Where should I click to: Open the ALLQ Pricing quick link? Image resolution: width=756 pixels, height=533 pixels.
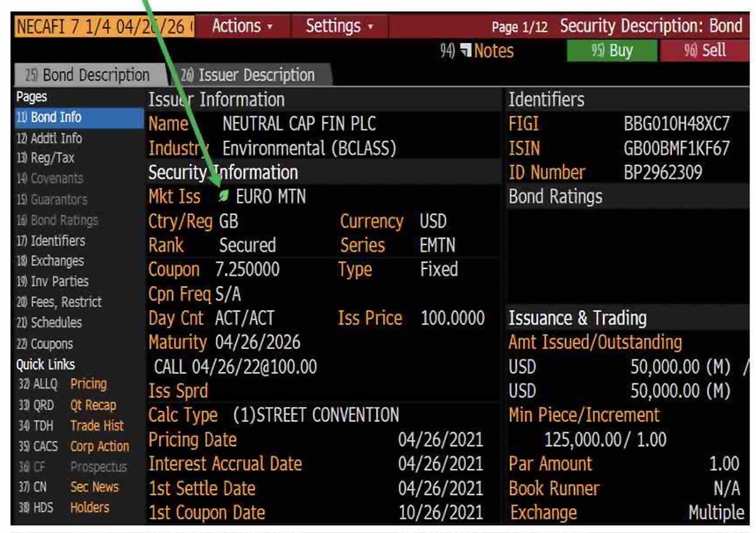click(x=63, y=384)
